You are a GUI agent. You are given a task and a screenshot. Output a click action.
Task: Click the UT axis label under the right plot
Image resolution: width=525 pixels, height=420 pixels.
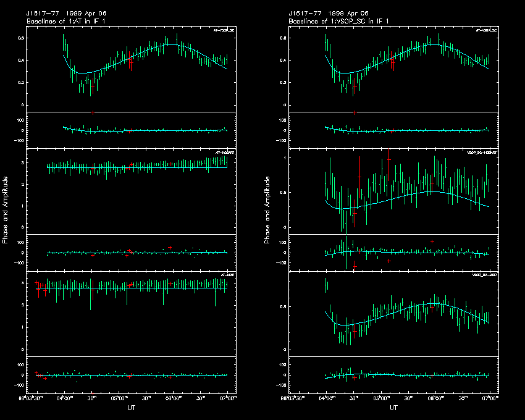point(394,408)
